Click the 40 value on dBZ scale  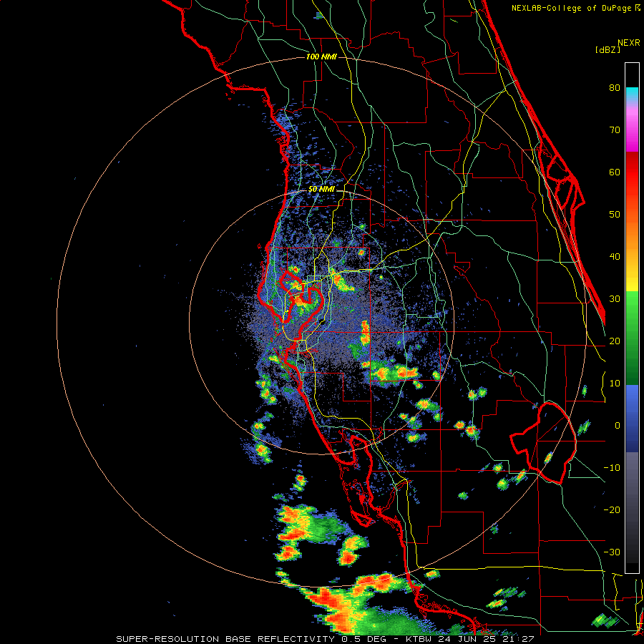point(615,257)
